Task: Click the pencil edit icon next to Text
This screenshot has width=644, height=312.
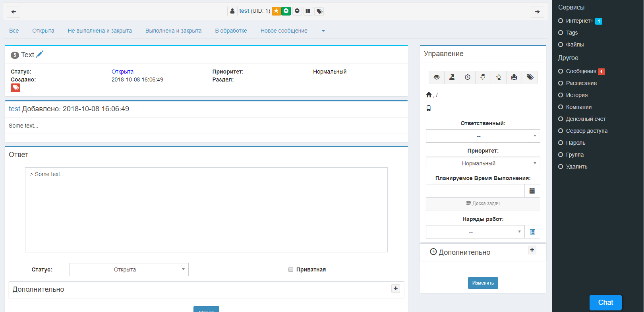Action: (40, 54)
